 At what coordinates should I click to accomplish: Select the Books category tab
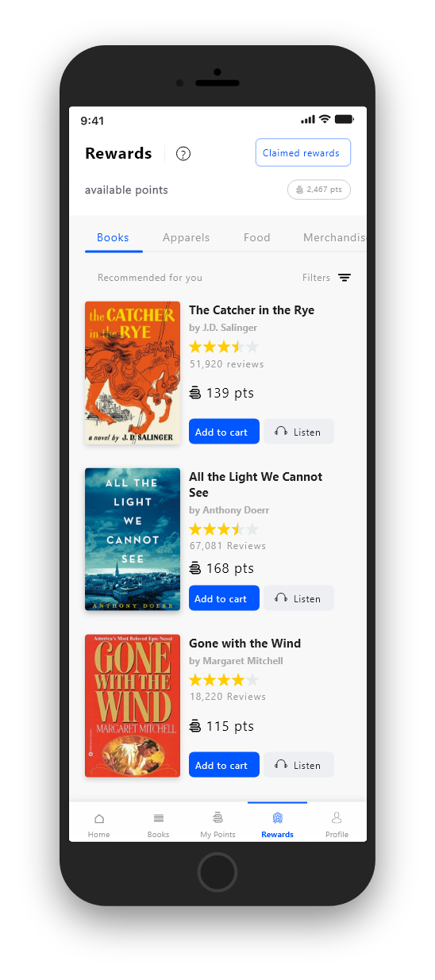pyautogui.click(x=113, y=237)
